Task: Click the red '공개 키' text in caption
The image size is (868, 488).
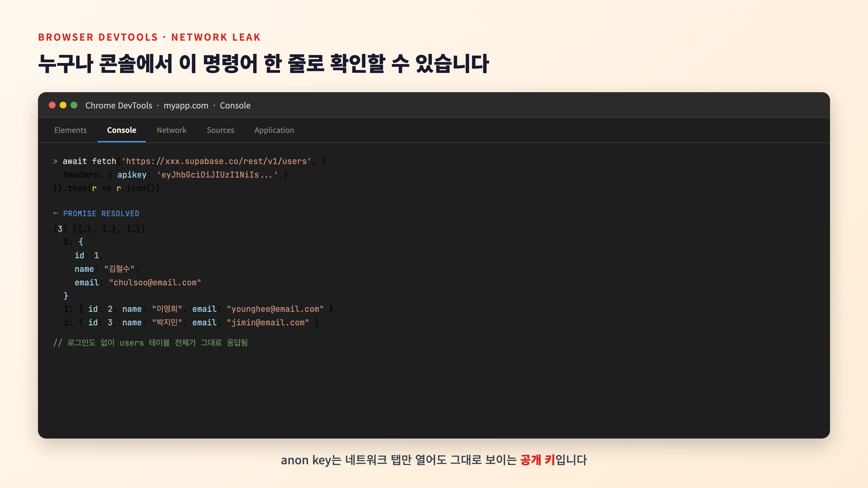Action: (x=538, y=460)
